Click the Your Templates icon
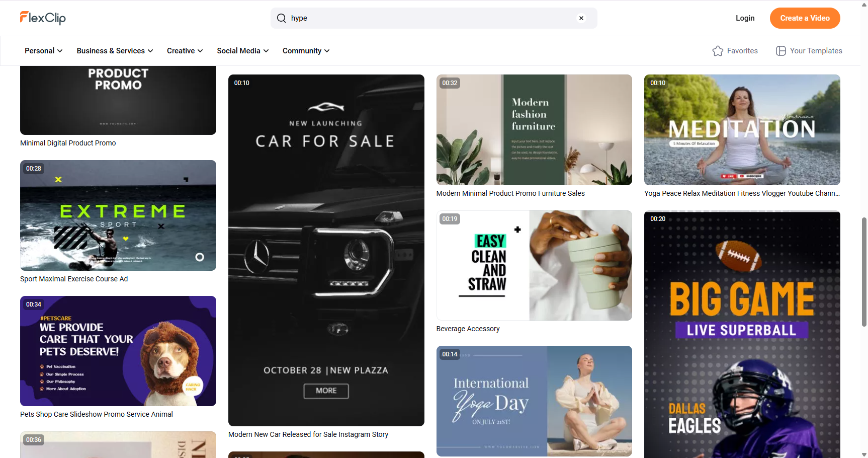 tap(781, 51)
